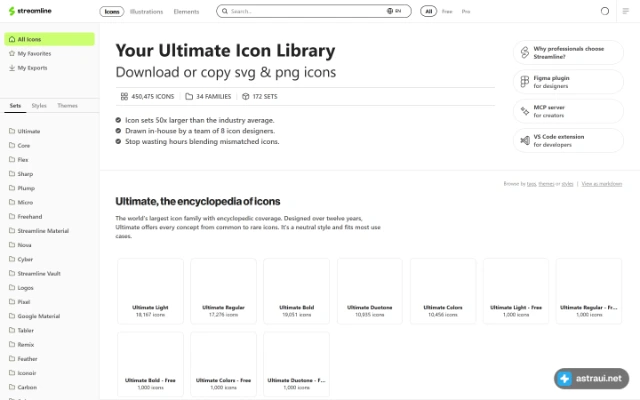Click the folder icon next to Plump
Viewport: 640px width, 400px height.
[x=12, y=188]
